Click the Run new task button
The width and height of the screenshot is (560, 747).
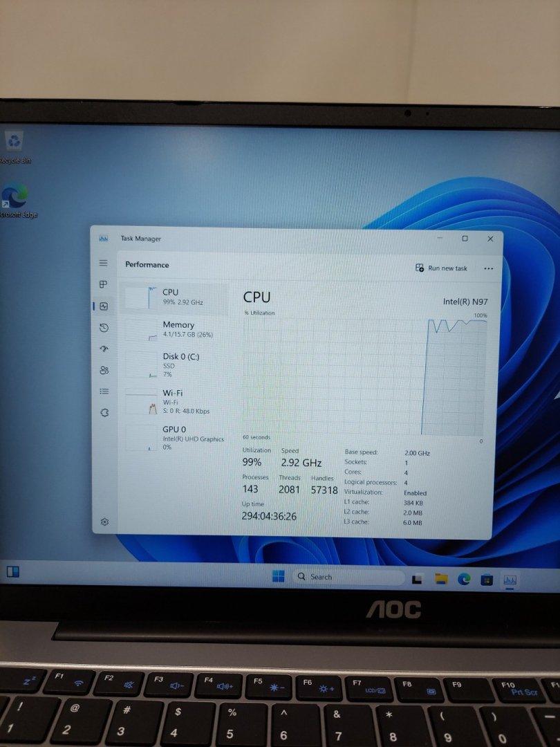(x=441, y=268)
